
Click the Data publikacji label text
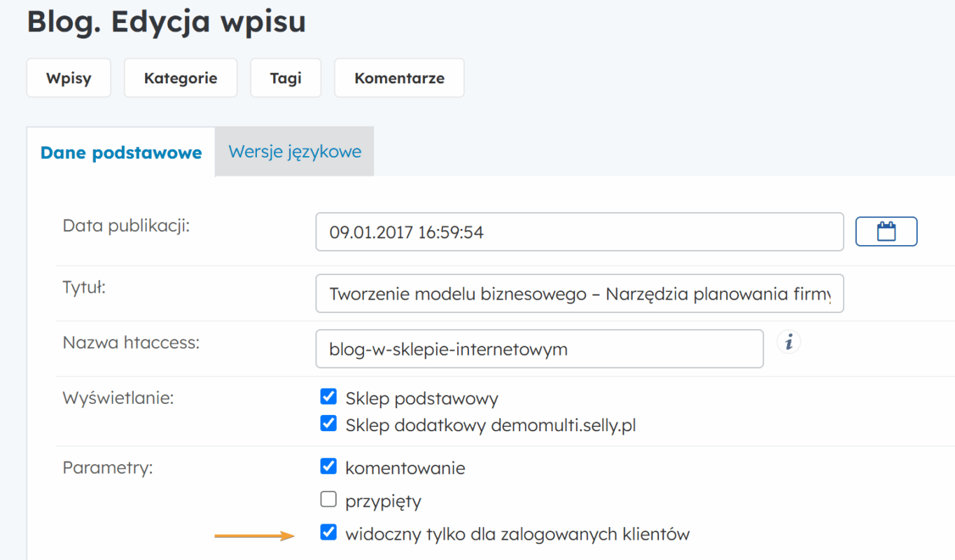pyautogui.click(x=126, y=225)
